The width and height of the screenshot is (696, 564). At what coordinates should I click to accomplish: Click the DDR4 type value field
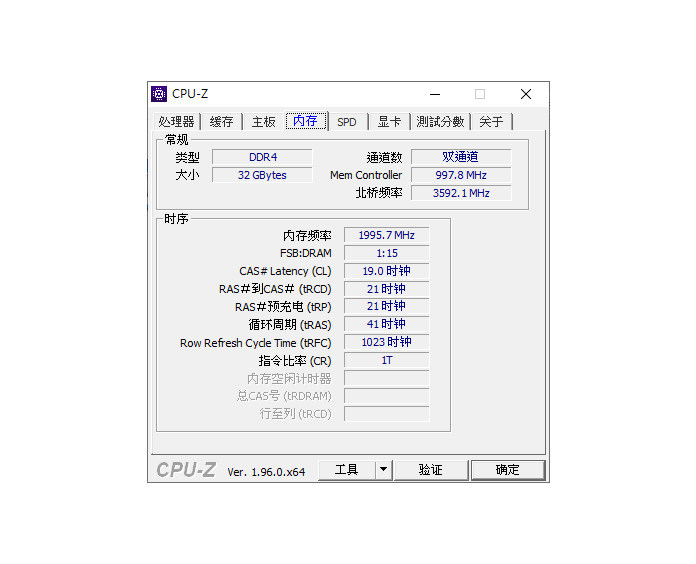pyautogui.click(x=262, y=157)
